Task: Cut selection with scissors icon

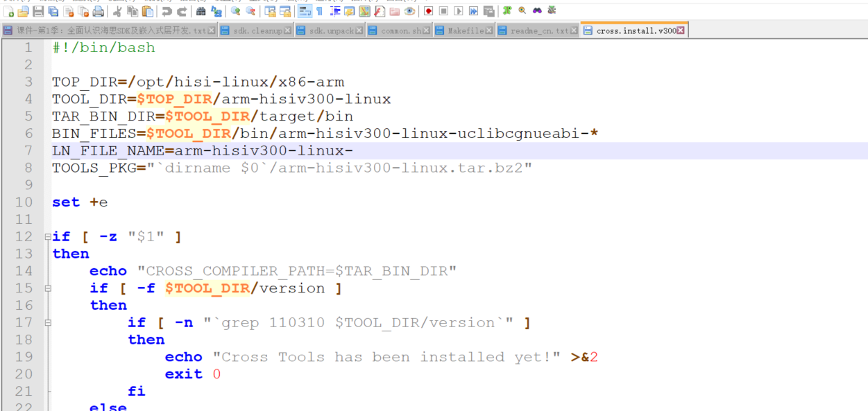Action: (x=117, y=11)
